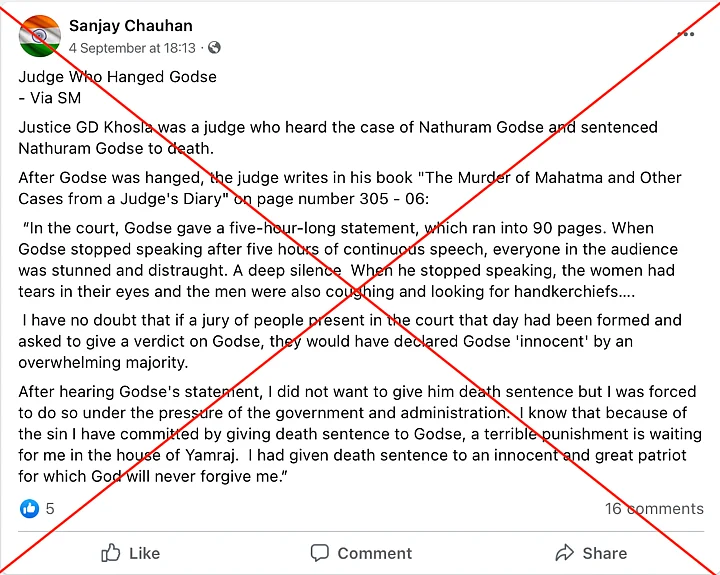The image size is (720, 575).
Task: Click the blue thumbs-up reaction icon
Action: point(29,509)
